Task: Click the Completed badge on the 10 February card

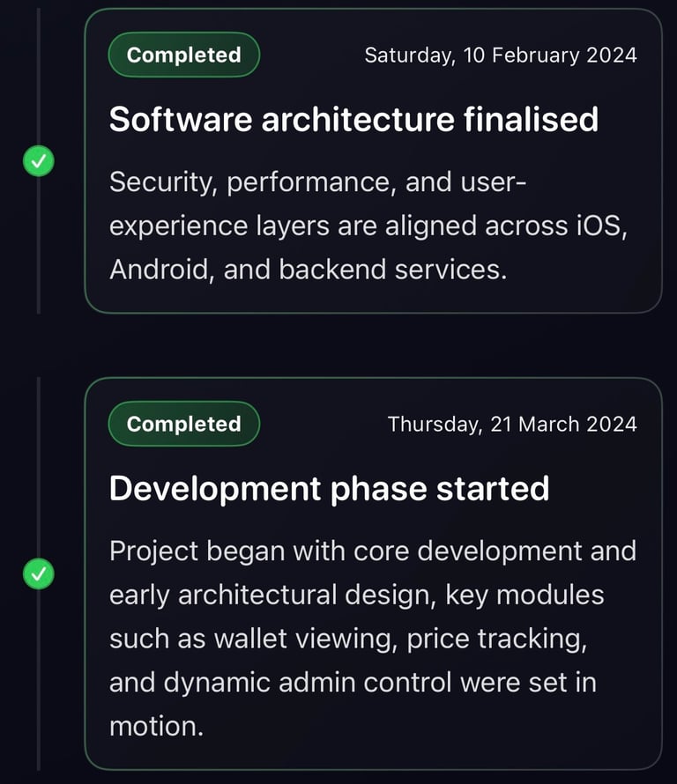Action: click(183, 55)
